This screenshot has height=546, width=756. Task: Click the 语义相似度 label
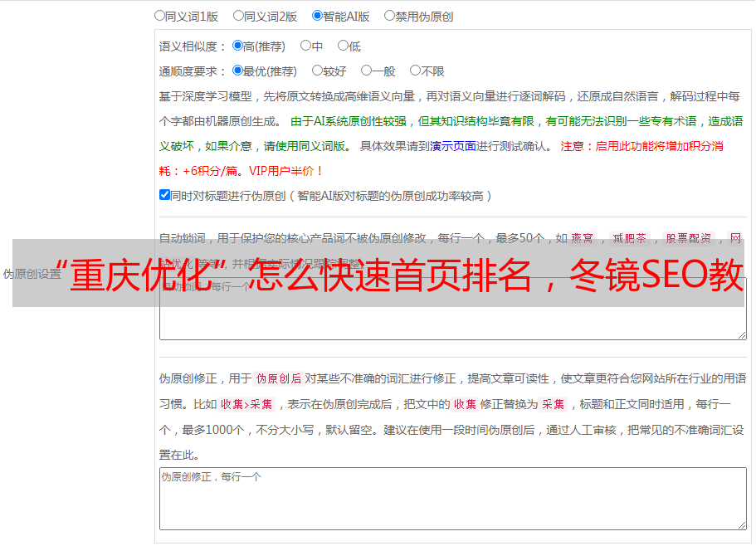coord(193,46)
